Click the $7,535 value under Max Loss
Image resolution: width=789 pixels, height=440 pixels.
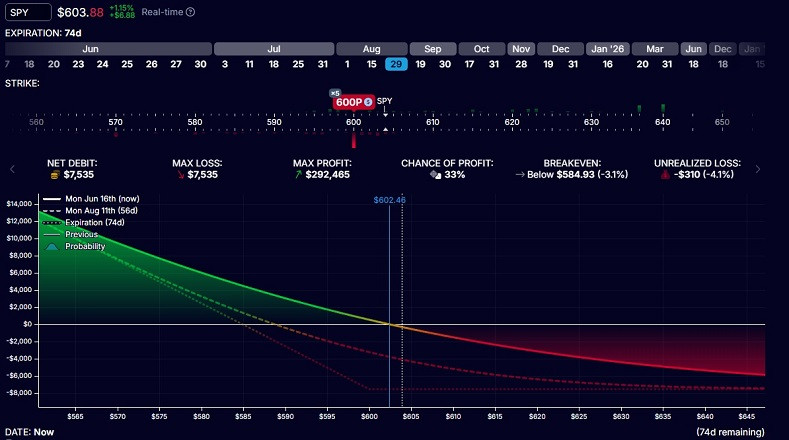[202, 175]
